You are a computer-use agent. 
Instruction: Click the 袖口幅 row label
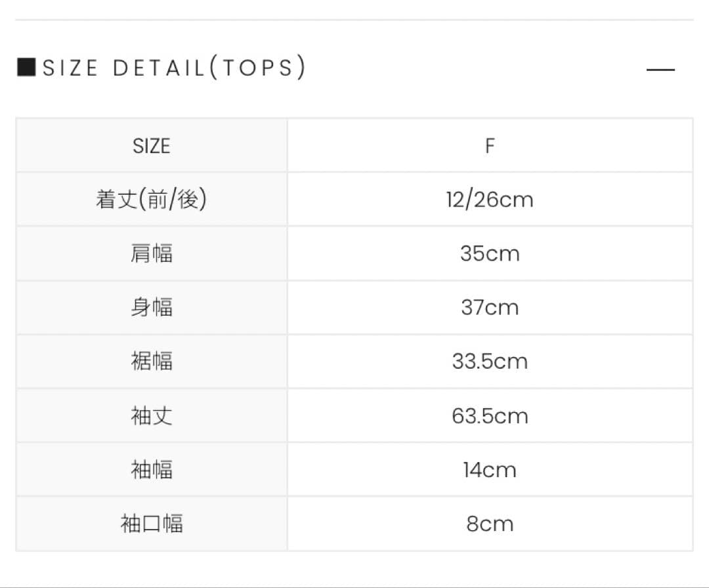[152, 523]
